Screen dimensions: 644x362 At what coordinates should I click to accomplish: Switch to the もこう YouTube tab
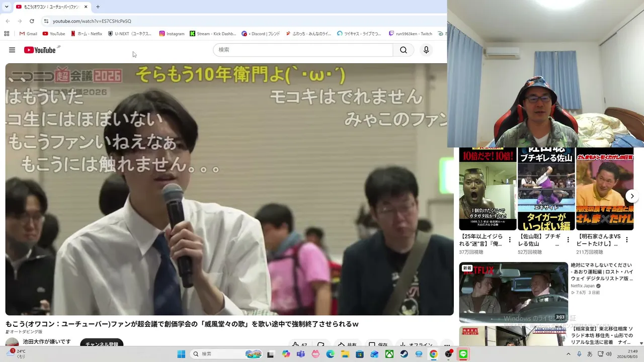pos(51,7)
